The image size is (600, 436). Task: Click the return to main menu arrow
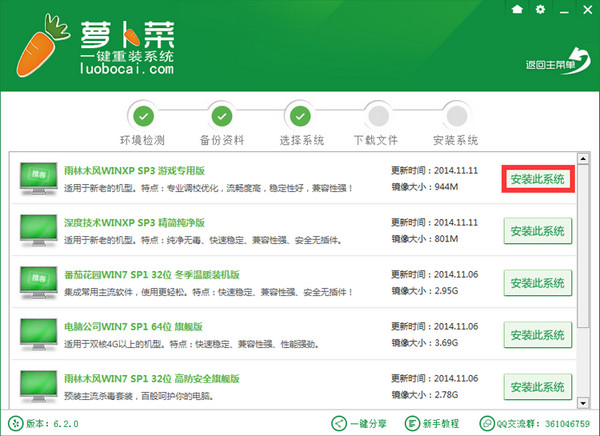click(x=576, y=61)
